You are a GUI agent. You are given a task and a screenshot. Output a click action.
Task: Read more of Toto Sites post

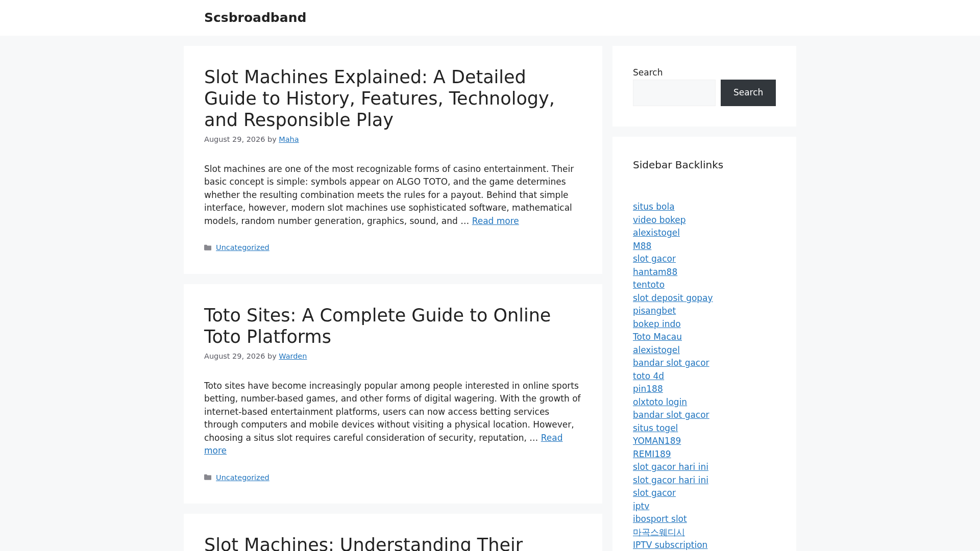pos(552,438)
